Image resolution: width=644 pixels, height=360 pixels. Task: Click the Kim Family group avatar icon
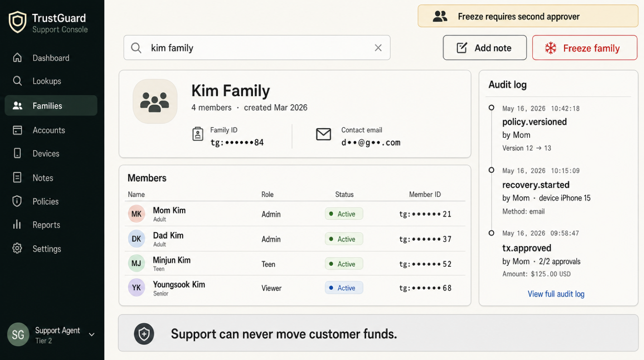[155, 101]
